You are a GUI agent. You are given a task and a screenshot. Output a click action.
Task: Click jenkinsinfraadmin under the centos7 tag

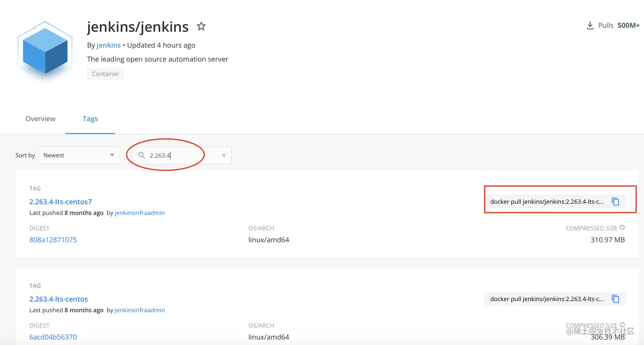tap(140, 213)
